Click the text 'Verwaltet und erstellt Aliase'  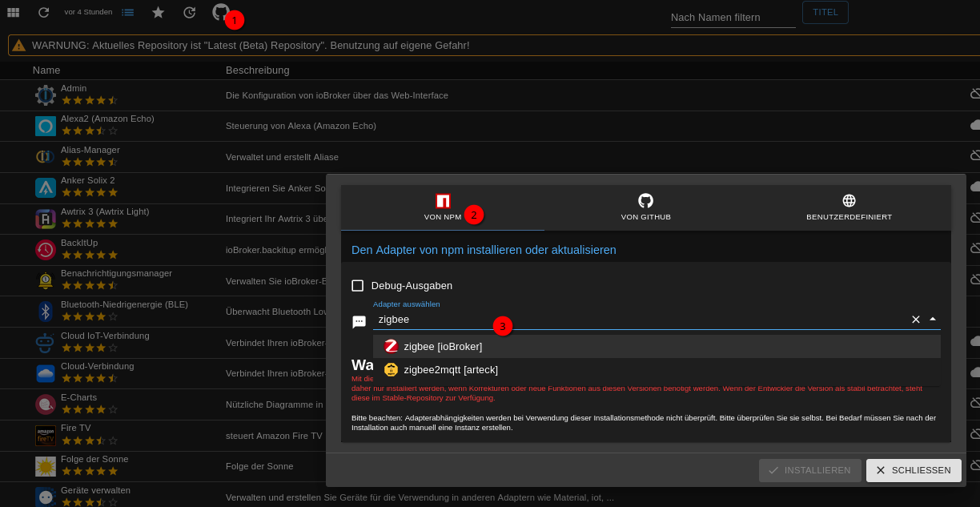282,157
